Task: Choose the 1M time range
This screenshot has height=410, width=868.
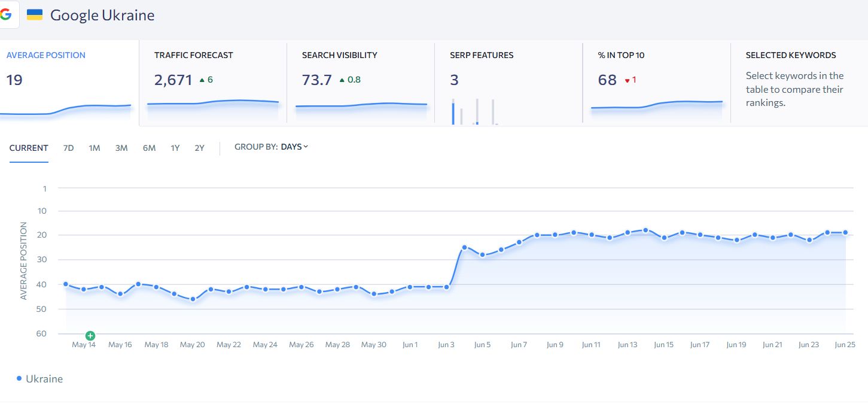Action: coord(94,148)
